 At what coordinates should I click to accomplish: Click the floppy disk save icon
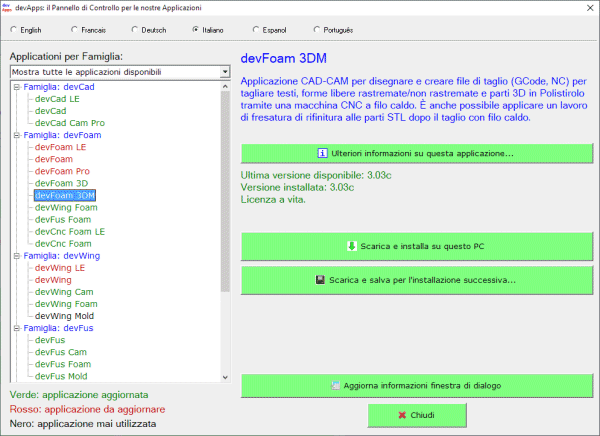tap(320, 280)
